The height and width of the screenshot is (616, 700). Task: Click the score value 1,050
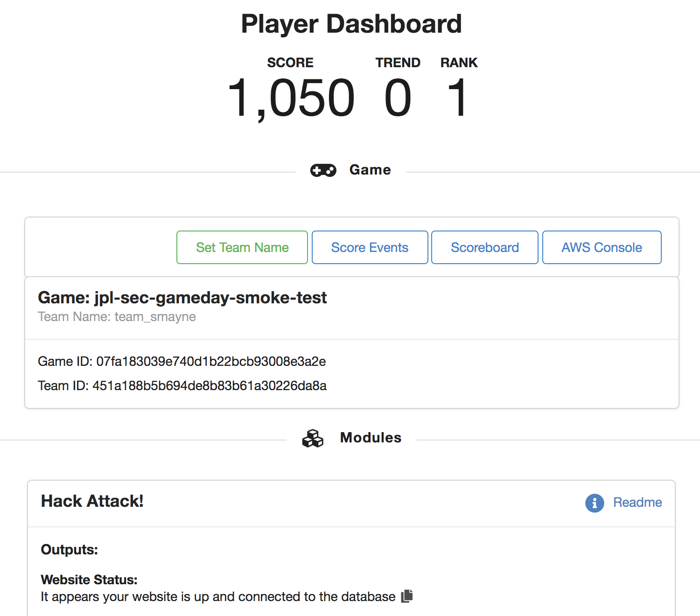[x=291, y=98]
